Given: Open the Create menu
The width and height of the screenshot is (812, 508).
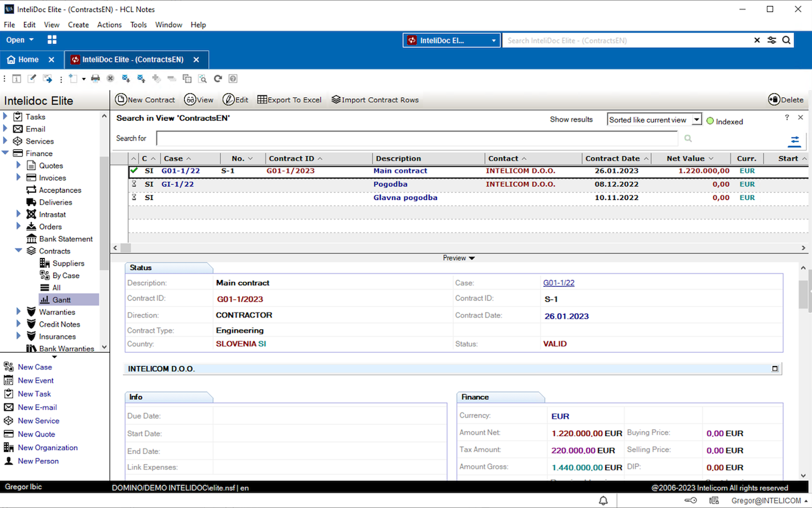Looking at the screenshot, I should pyautogui.click(x=78, y=25).
